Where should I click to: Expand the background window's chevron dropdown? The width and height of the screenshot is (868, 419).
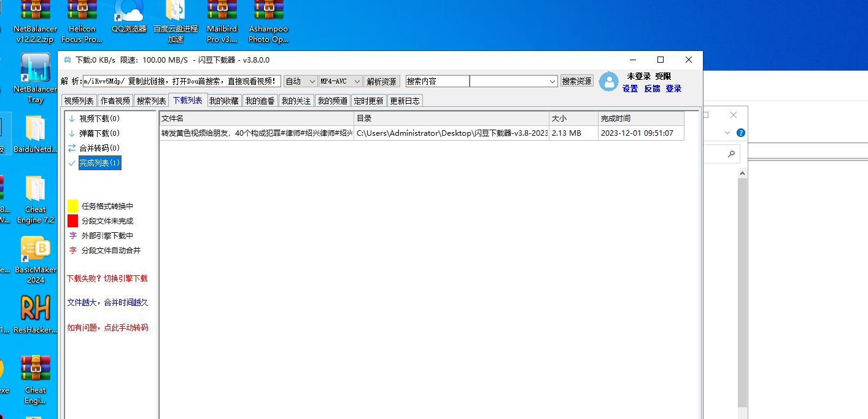pyautogui.click(x=728, y=133)
